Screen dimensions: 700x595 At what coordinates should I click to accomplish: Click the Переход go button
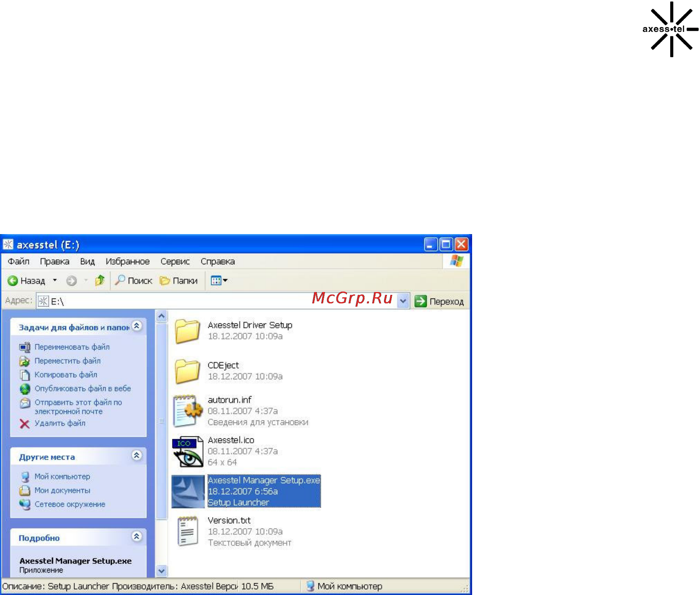coord(439,301)
